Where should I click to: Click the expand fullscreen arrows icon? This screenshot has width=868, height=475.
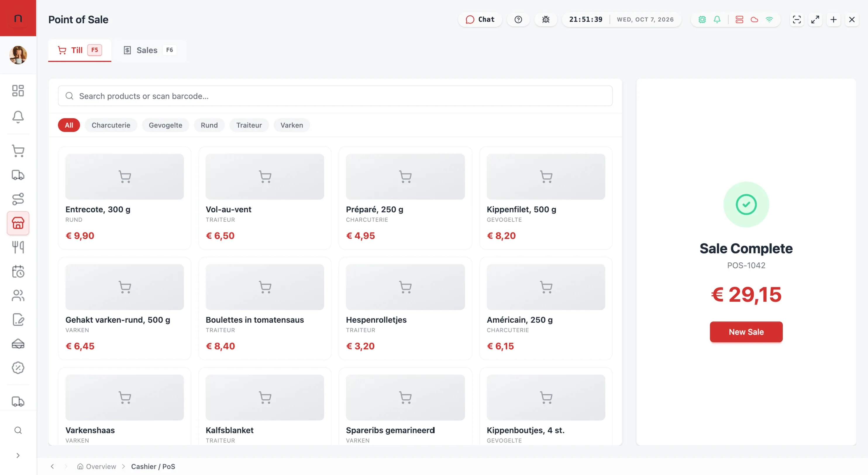815,20
